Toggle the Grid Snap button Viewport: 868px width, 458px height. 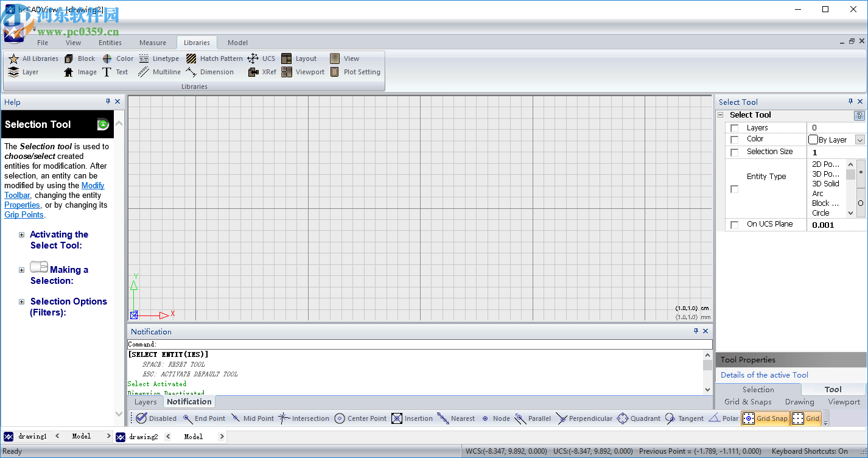click(766, 418)
